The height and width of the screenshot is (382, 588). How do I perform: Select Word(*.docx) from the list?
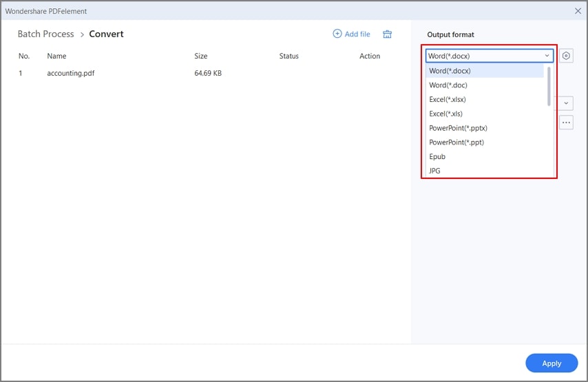(485, 71)
